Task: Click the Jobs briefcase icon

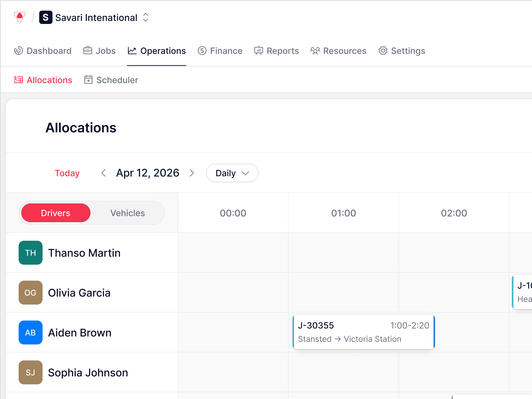Action: (x=88, y=51)
